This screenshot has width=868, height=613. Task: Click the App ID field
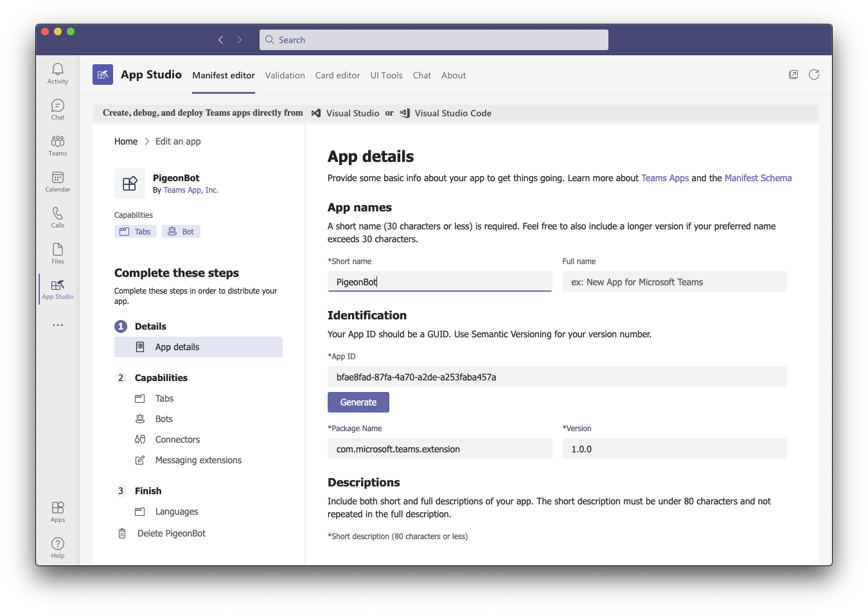point(557,377)
